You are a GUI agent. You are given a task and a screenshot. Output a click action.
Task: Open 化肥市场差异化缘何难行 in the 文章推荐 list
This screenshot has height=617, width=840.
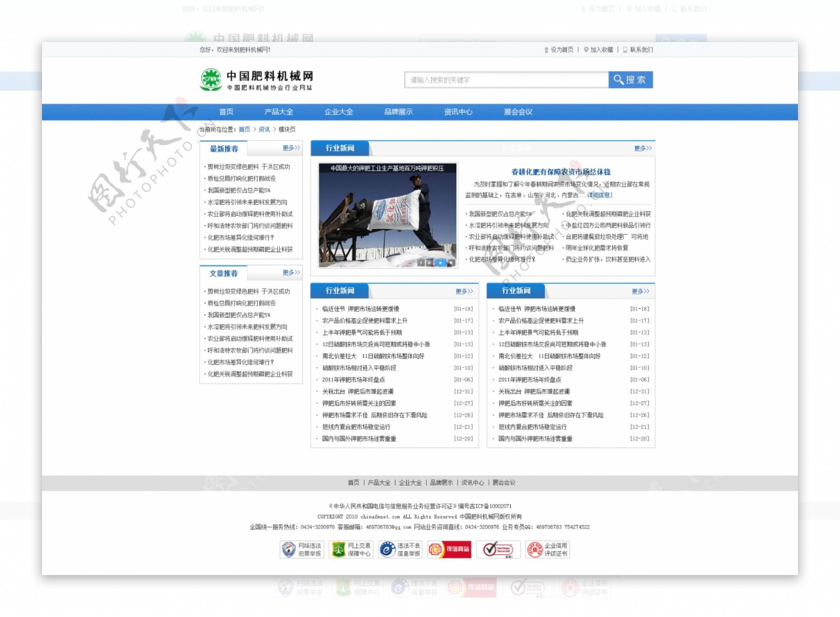(x=241, y=362)
